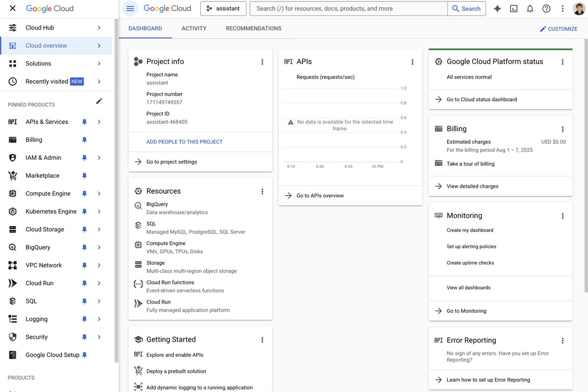Click Security shield icon in sidebar
Image resolution: width=588 pixels, height=392 pixels.
[13, 337]
